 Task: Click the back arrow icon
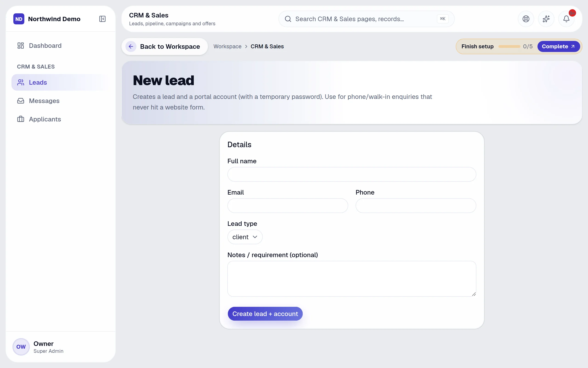coord(131,46)
